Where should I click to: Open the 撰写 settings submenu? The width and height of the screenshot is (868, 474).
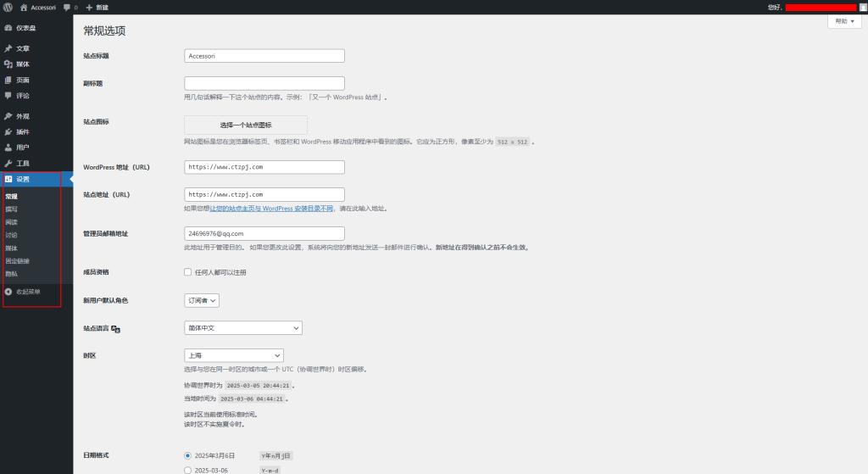click(x=12, y=209)
